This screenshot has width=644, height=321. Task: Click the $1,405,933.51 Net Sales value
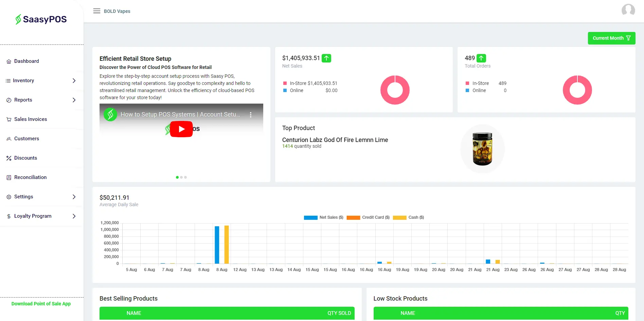[x=301, y=58]
